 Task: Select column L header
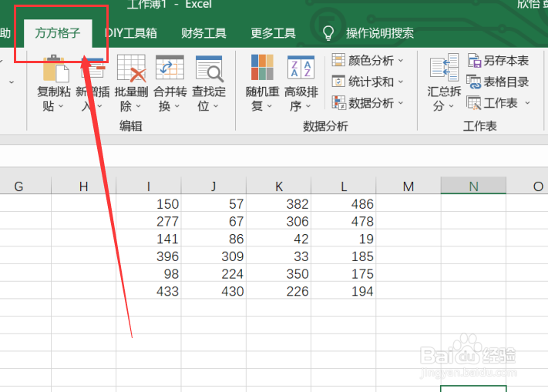pyautogui.click(x=344, y=186)
